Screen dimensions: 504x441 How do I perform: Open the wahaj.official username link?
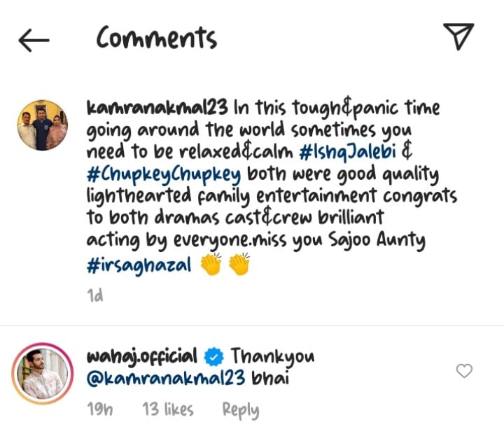pyautogui.click(x=141, y=358)
